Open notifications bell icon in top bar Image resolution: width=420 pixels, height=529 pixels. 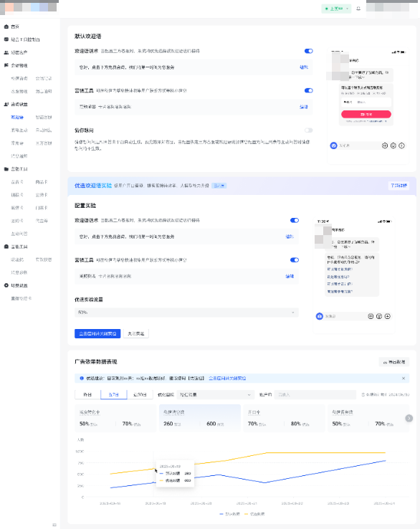(x=358, y=9)
